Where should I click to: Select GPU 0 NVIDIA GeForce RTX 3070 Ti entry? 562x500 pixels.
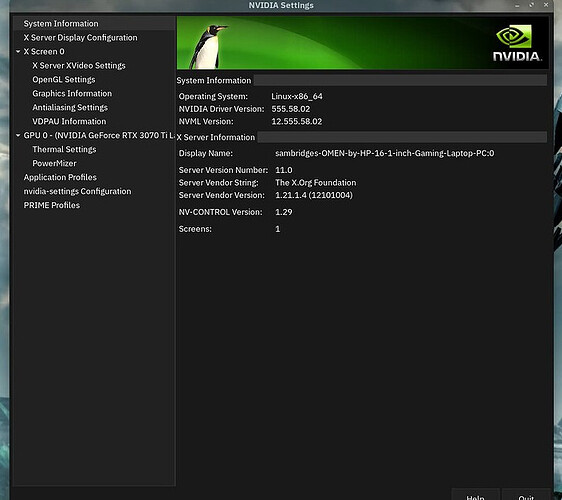click(99, 135)
